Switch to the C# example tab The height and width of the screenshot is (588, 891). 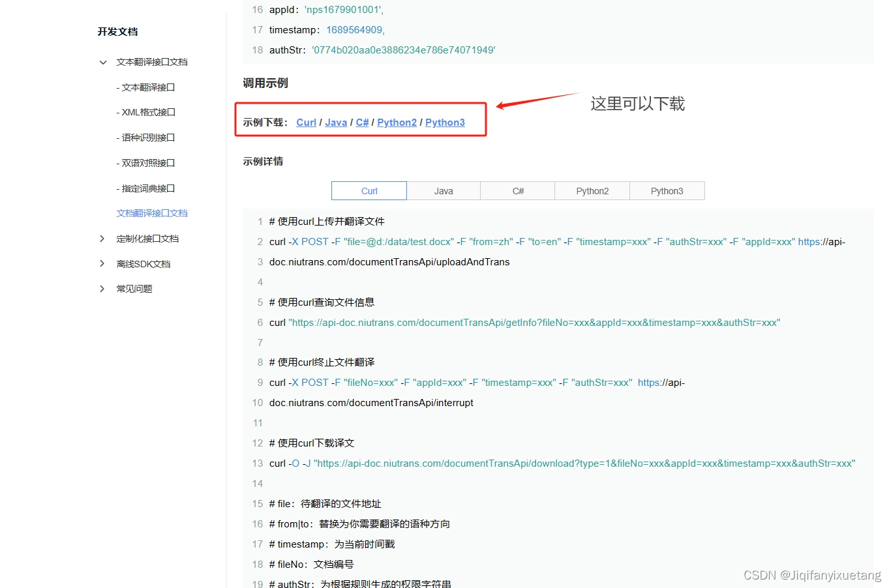point(518,191)
